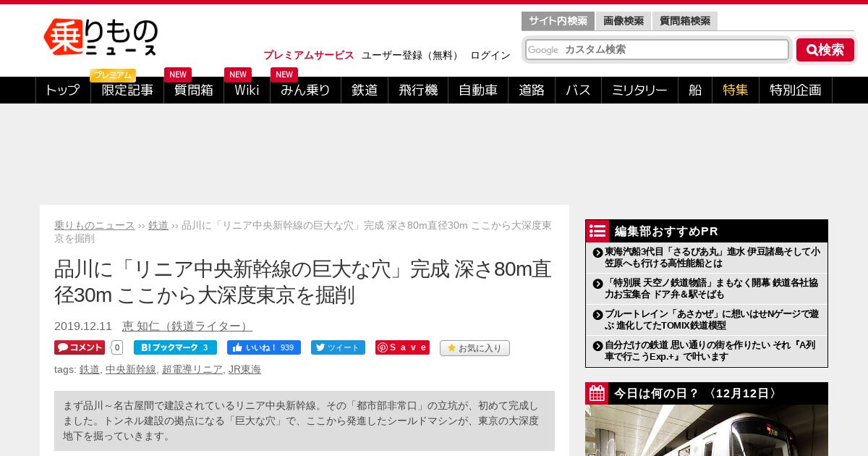This screenshot has height=456, width=868.
Task: Open ミリタリー navigation category
Action: coord(639,90)
